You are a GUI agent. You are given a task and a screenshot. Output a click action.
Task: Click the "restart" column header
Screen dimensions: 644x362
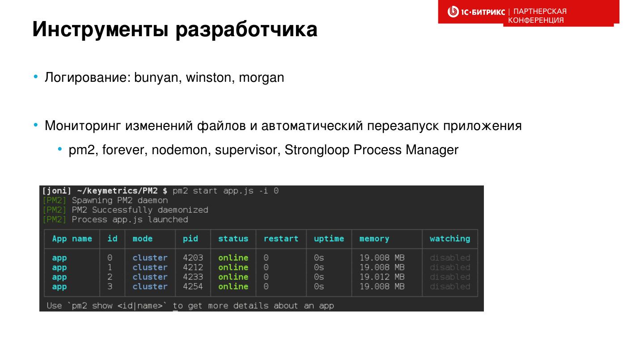pyautogui.click(x=281, y=239)
